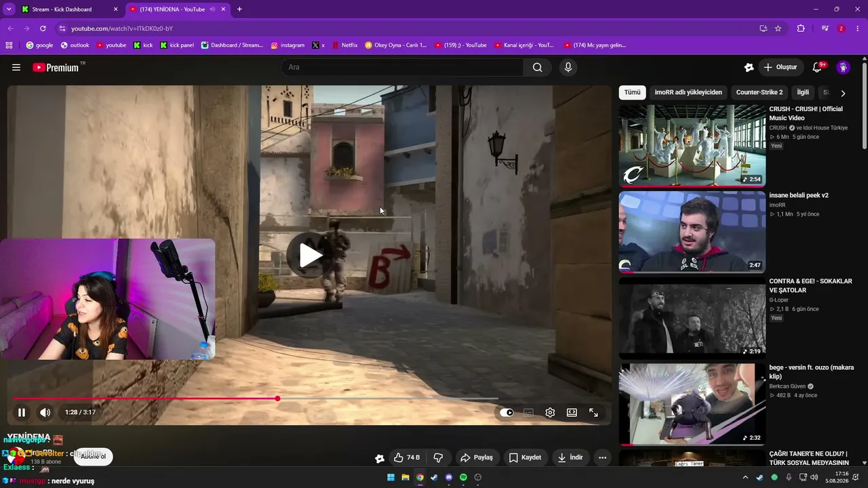Open the G-Loper channel link

pos(778,300)
